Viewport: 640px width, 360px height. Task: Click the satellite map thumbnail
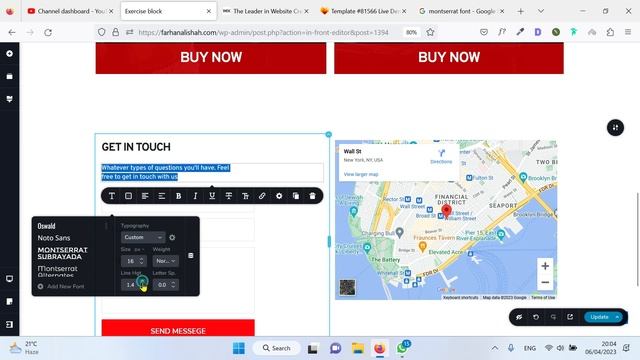[x=347, y=287]
